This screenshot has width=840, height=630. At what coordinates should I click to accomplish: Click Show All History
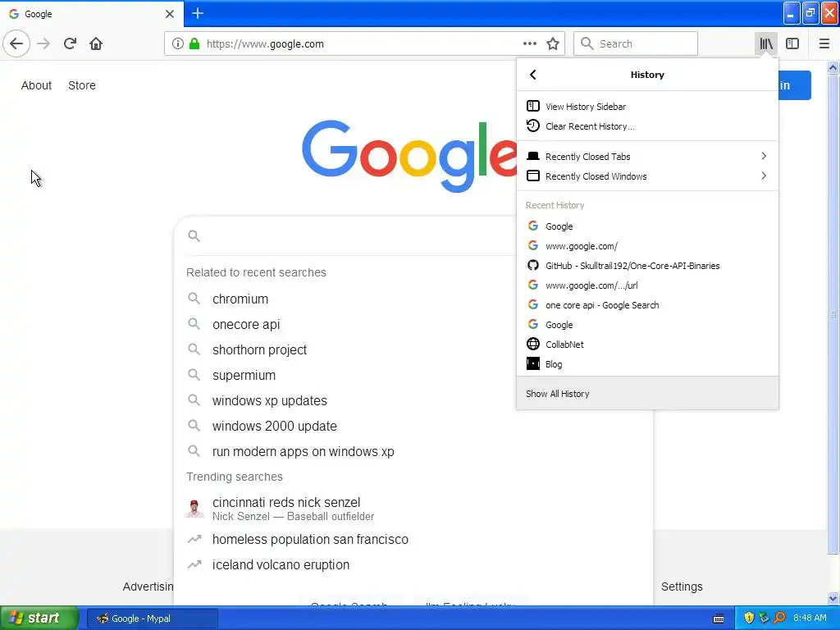click(647, 393)
